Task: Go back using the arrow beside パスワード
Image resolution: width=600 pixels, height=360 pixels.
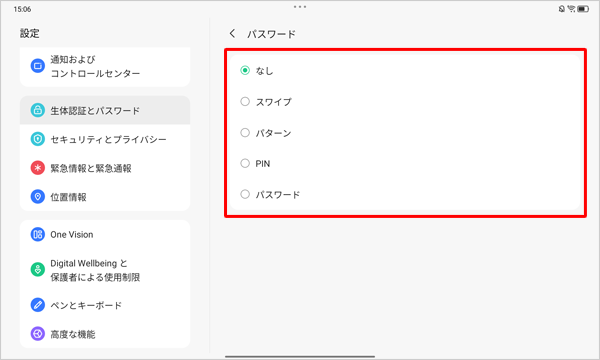Action: [x=232, y=33]
